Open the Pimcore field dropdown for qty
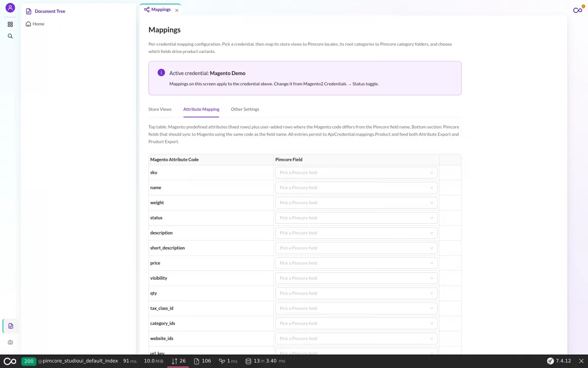Image resolution: width=588 pixels, height=368 pixels. [356, 293]
